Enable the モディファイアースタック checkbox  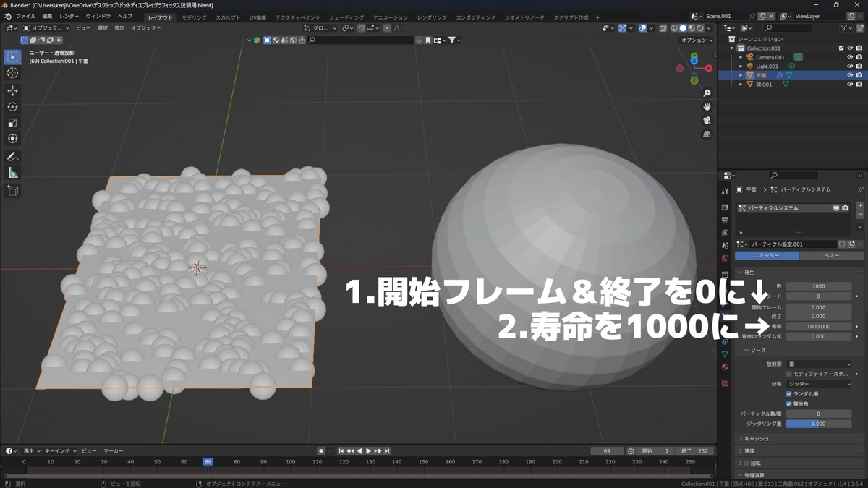pyautogui.click(x=788, y=374)
